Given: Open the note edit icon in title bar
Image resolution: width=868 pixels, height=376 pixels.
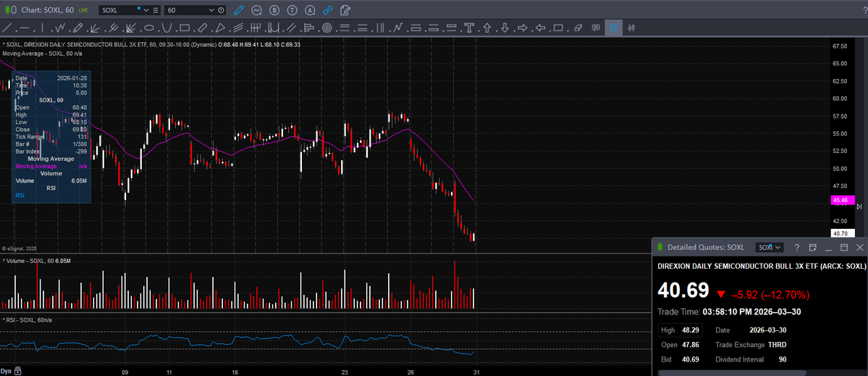Looking at the screenshot, I should [345, 10].
